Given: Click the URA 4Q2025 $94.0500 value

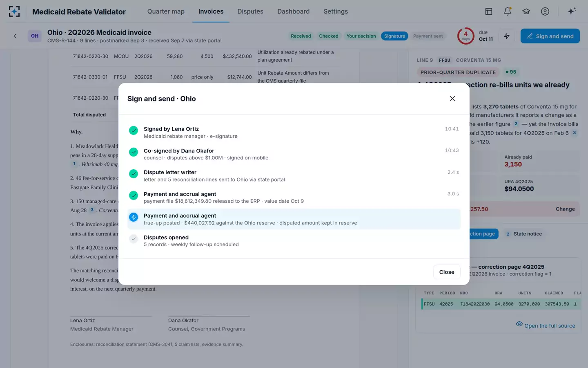Looking at the screenshot, I should coord(519,189).
